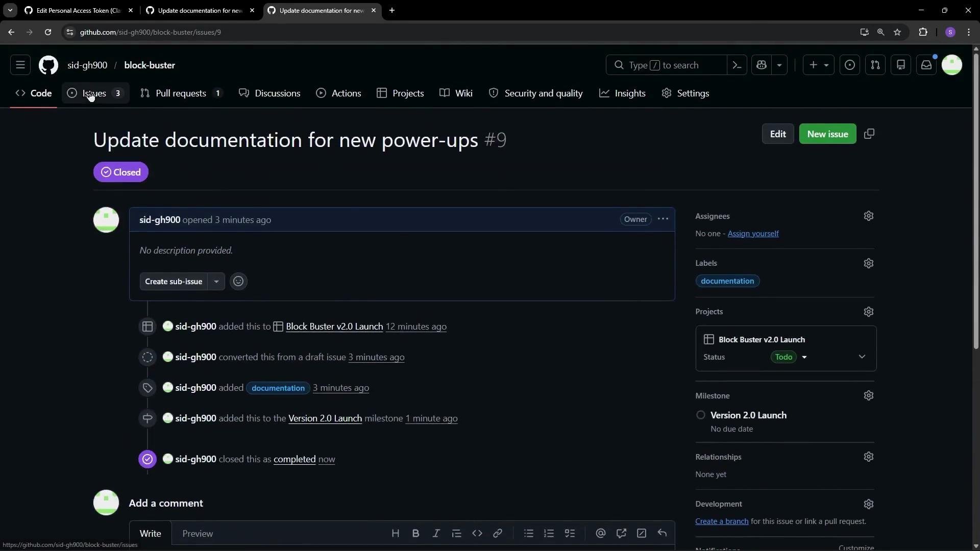Switch to the comment Preview tab
The width and height of the screenshot is (980, 551).
pyautogui.click(x=198, y=534)
